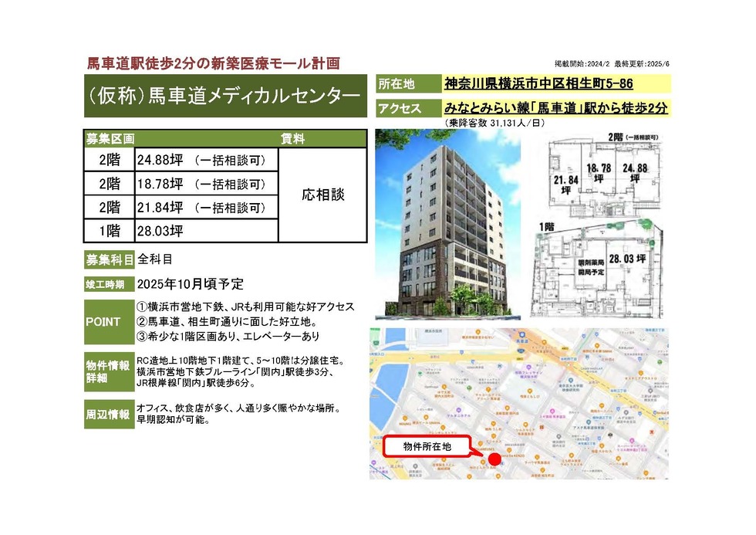Open the access link みなとみらい線「馬車道」駅から徒歩2分
This screenshot has width=756, height=535.
[x=555, y=107]
